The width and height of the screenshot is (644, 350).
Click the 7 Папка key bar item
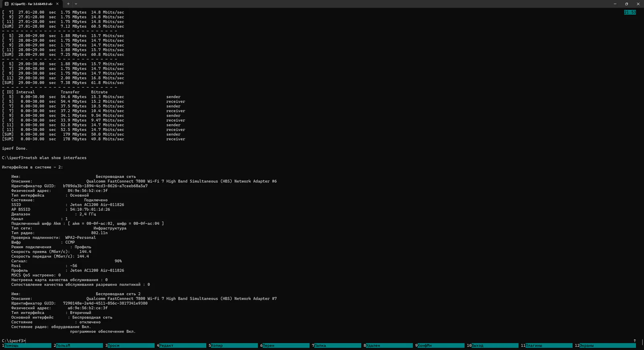pos(337,346)
